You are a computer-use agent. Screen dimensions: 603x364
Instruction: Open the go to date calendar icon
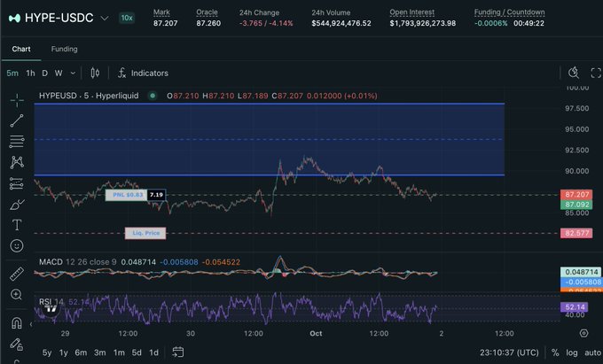[177, 352]
